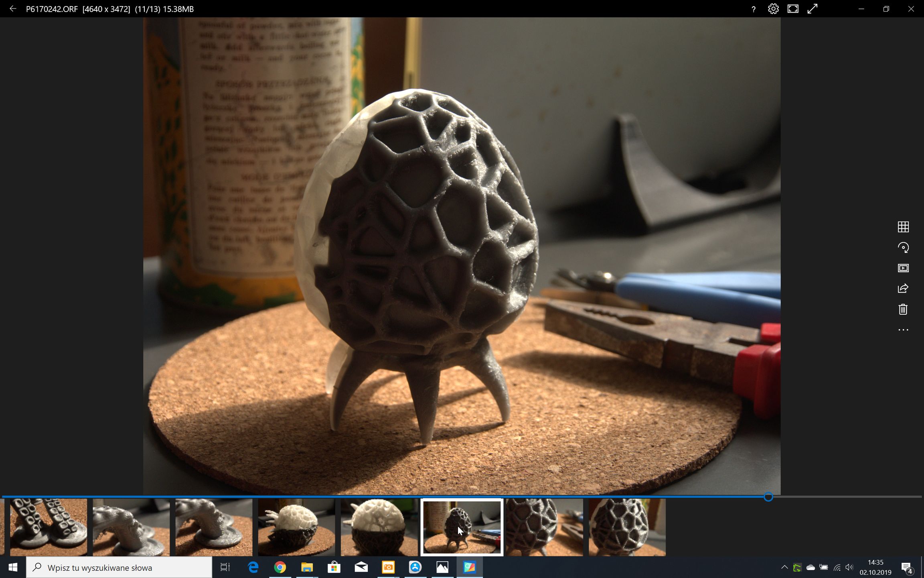This screenshot has height=578, width=924.
Task: Open Google Chrome from taskbar
Action: coord(280,567)
